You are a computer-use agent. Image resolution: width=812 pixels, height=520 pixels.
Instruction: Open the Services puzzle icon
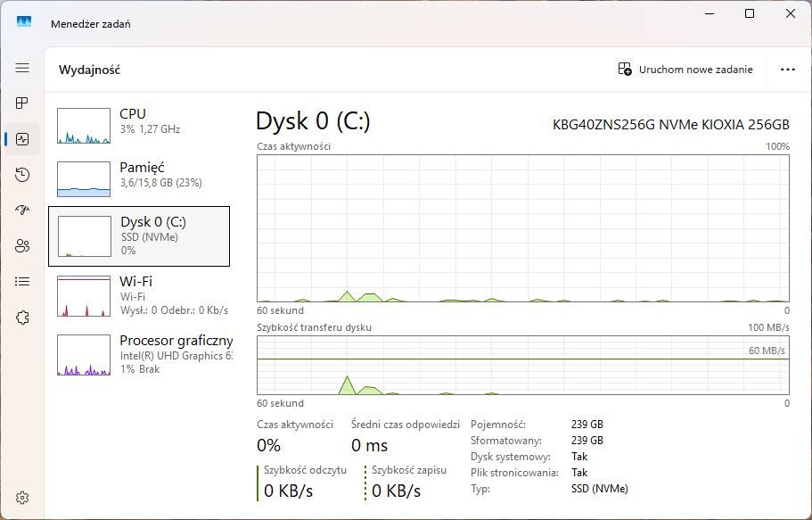click(x=22, y=318)
